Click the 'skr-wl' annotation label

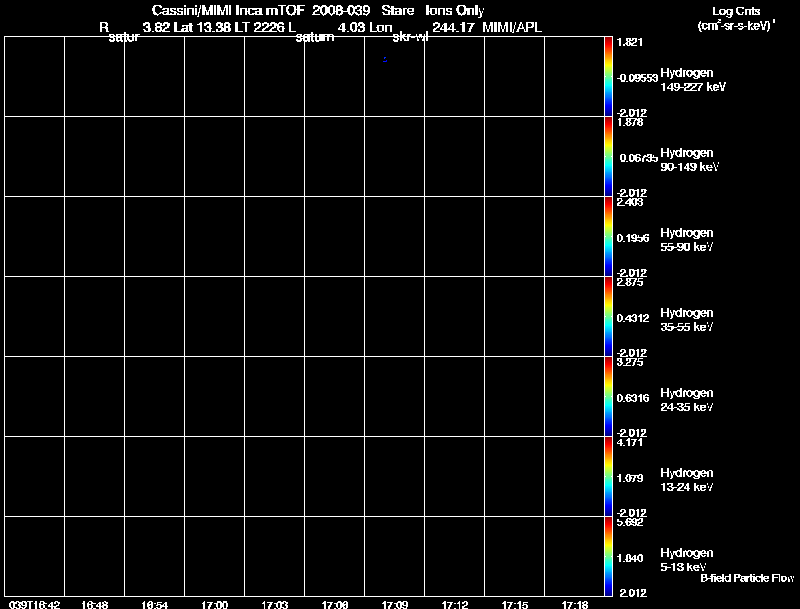click(x=410, y=37)
